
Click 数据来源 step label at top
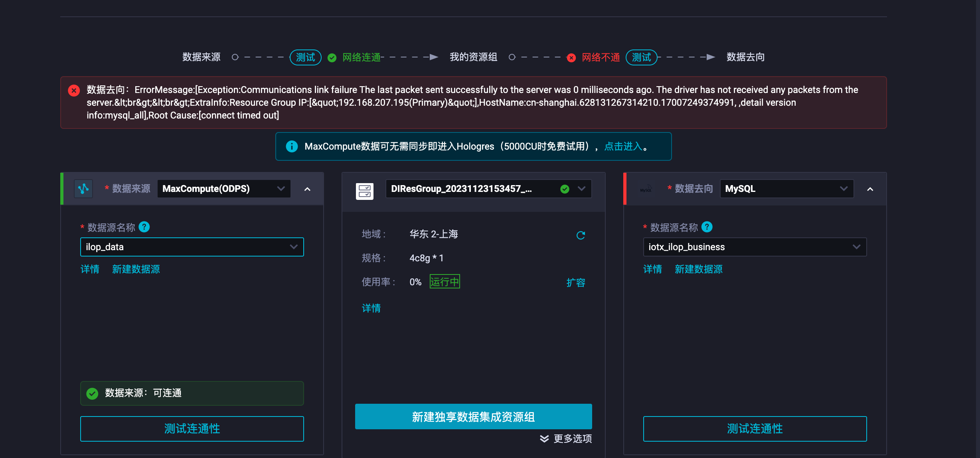tap(202, 57)
